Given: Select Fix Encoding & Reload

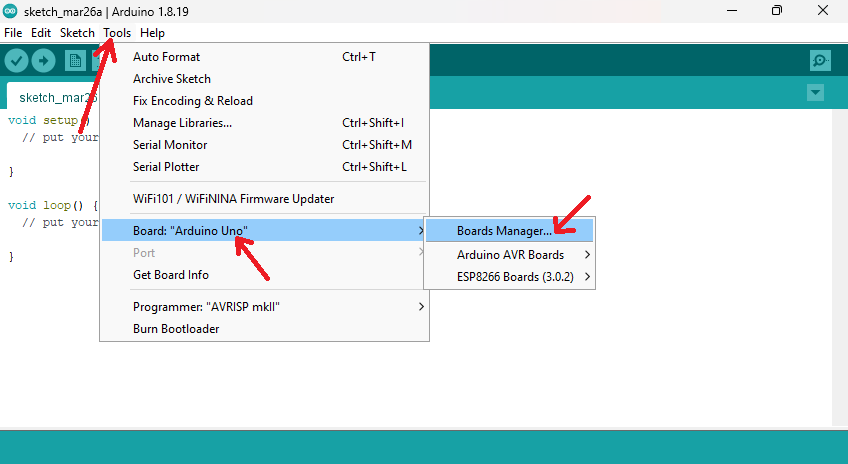Looking at the screenshot, I should 264,101.
